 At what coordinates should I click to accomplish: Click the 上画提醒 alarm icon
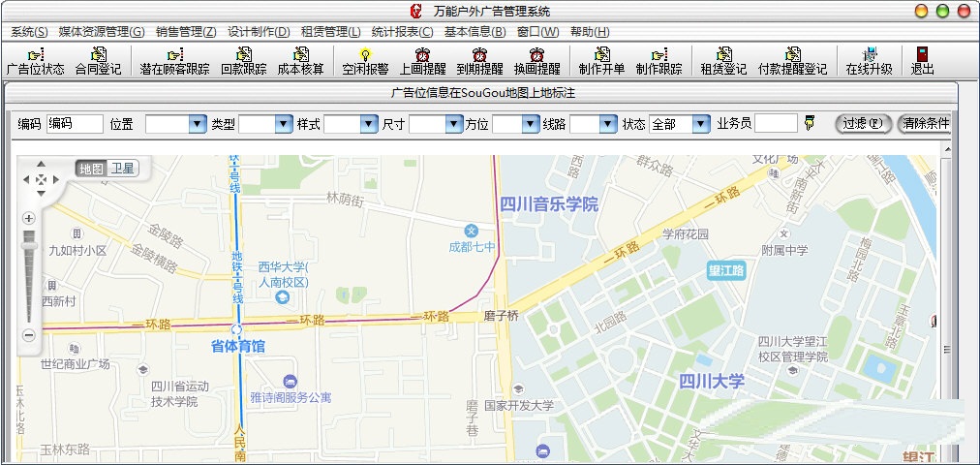pyautogui.click(x=422, y=55)
